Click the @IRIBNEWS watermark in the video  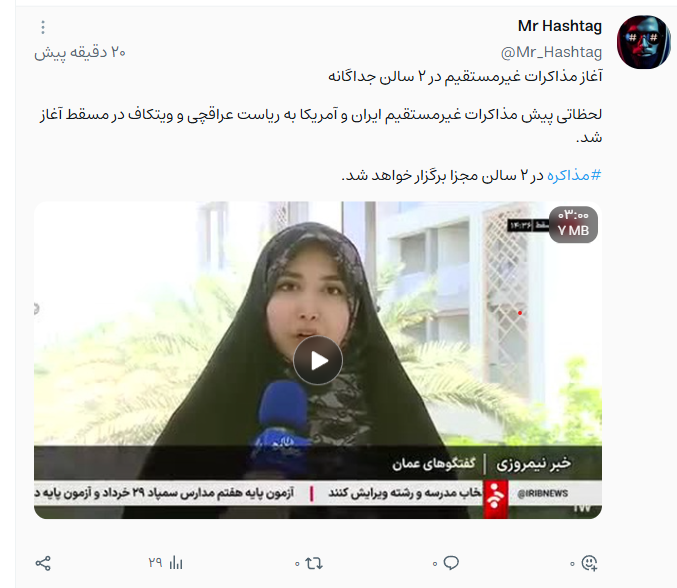(x=542, y=493)
